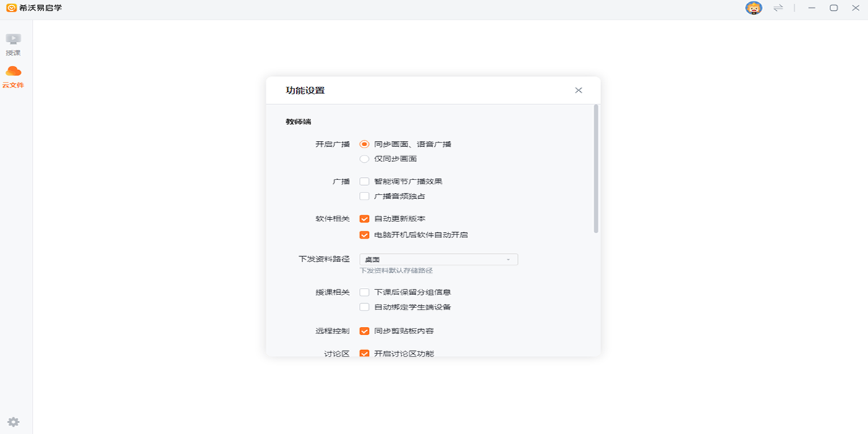Maximize the application window

pos(833,8)
